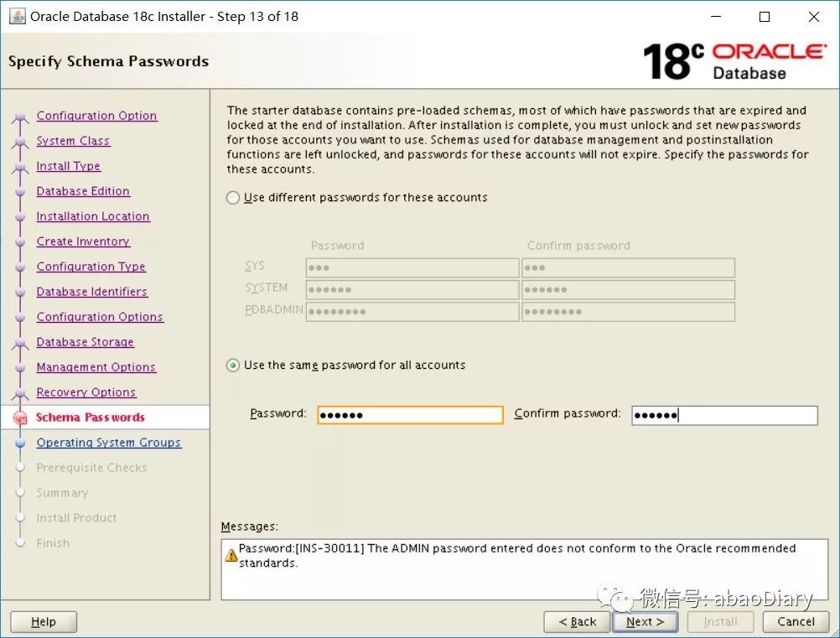Close the Oracle installer window
This screenshot has height=638, width=840.
point(814,17)
